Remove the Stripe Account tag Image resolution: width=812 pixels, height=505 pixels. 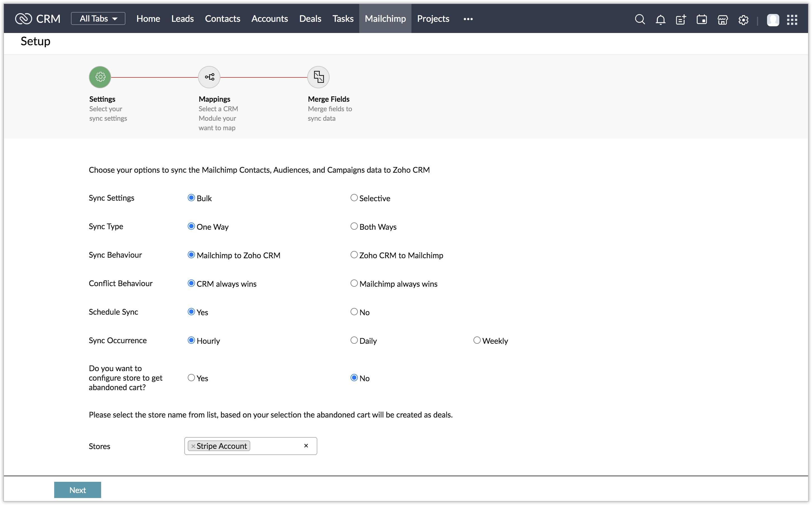click(193, 446)
